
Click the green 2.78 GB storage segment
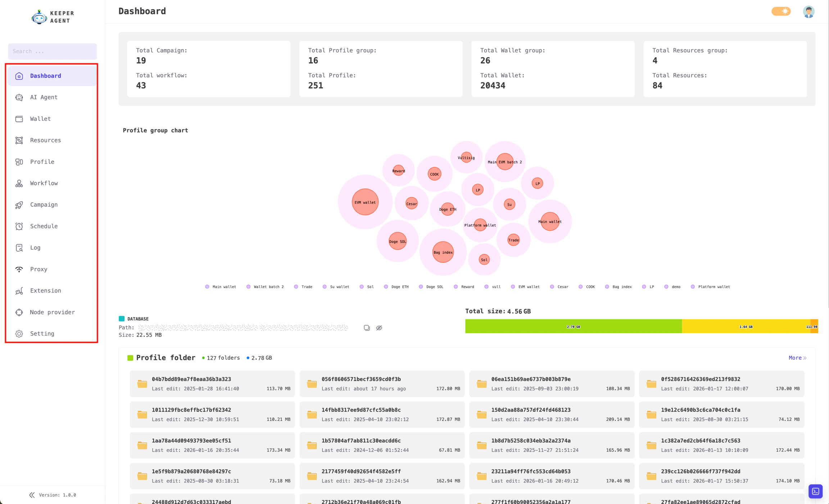tap(573, 326)
